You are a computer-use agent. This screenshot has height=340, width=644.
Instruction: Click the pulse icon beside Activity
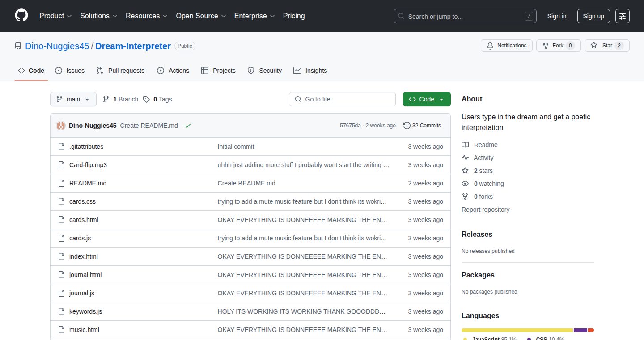[x=465, y=158]
